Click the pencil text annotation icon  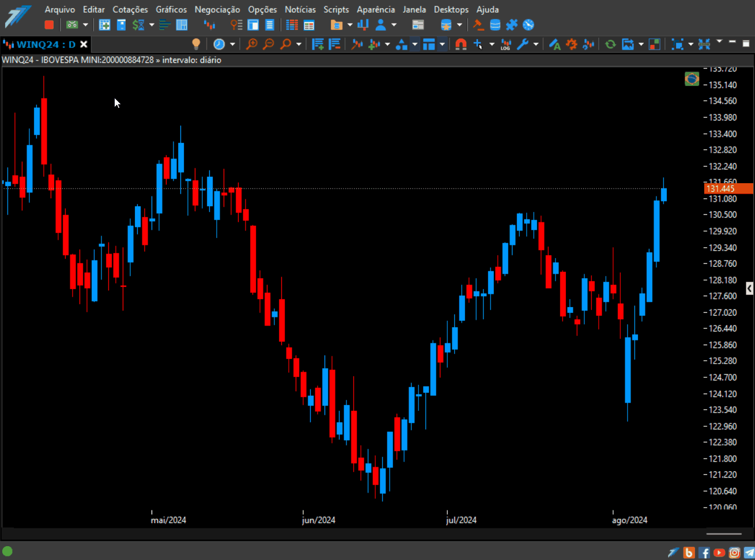554,44
